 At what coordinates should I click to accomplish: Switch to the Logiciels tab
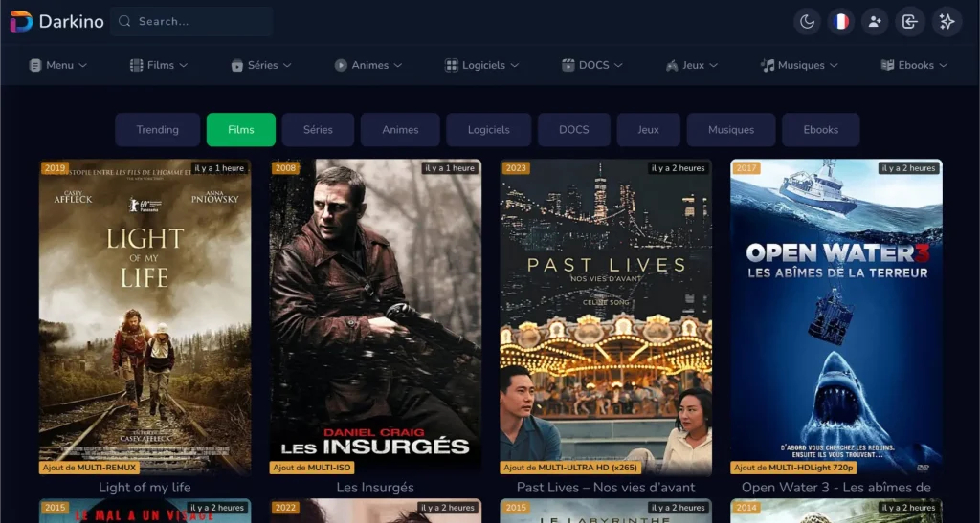click(489, 130)
